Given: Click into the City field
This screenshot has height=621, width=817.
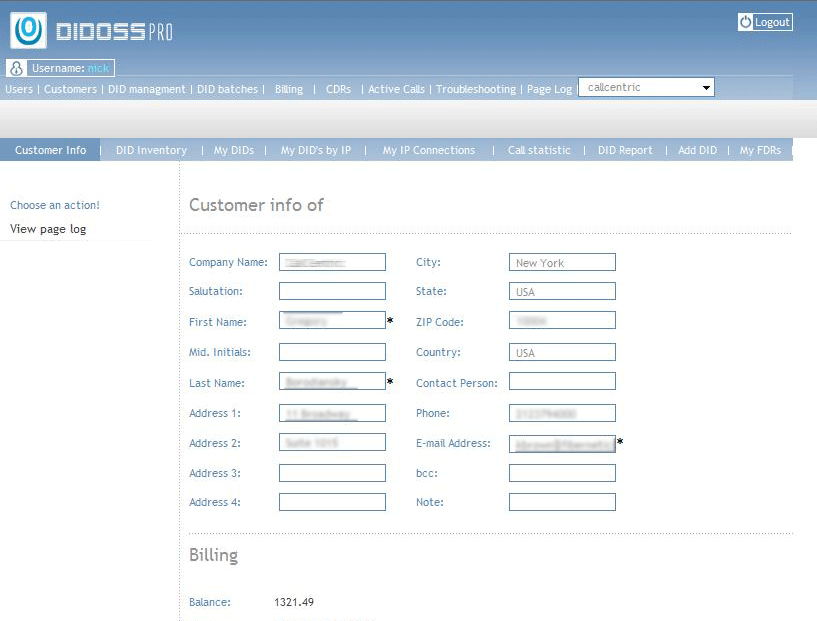Looking at the screenshot, I should [x=562, y=263].
